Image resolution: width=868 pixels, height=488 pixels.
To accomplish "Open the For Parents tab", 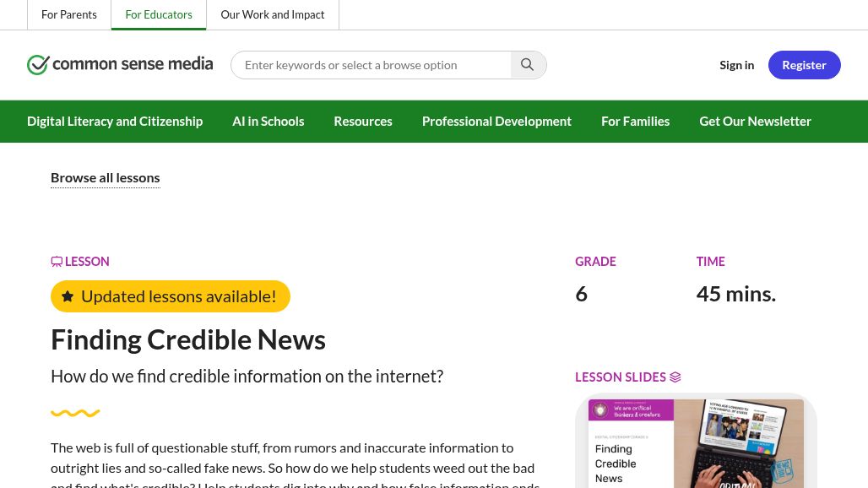I will pos(69,14).
